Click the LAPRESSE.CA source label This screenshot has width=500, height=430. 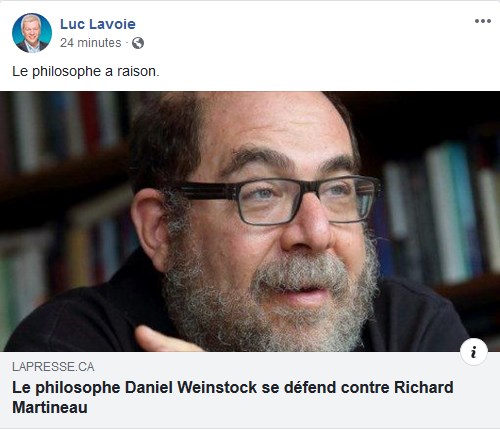[x=53, y=367]
